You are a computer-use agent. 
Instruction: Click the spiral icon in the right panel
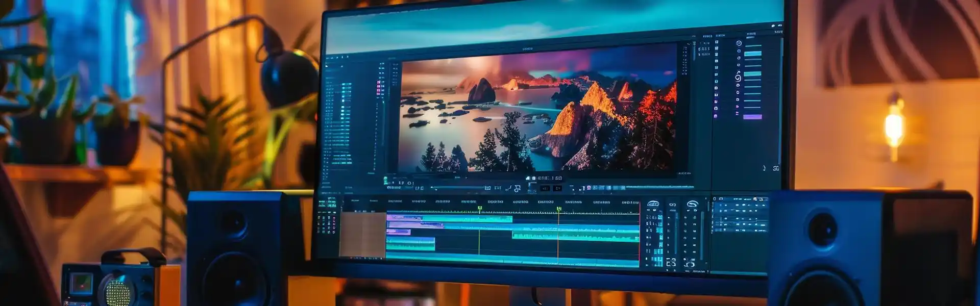(738, 77)
